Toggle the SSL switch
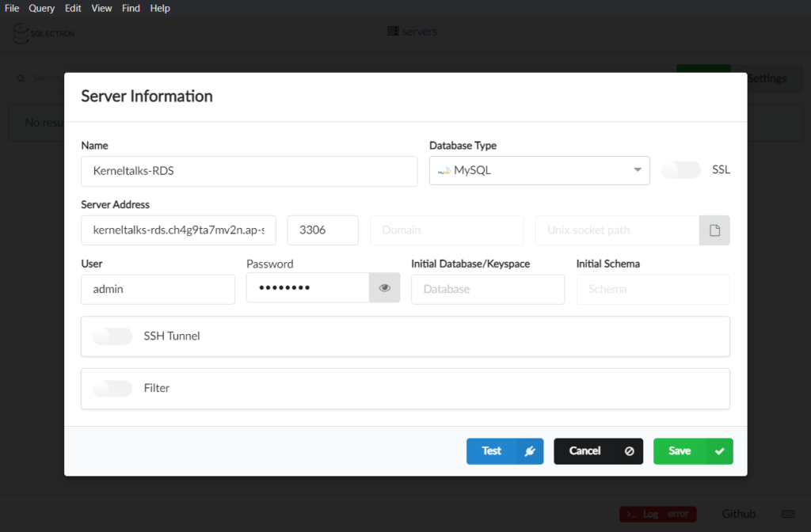The width and height of the screenshot is (811, 532). point(681,169)
